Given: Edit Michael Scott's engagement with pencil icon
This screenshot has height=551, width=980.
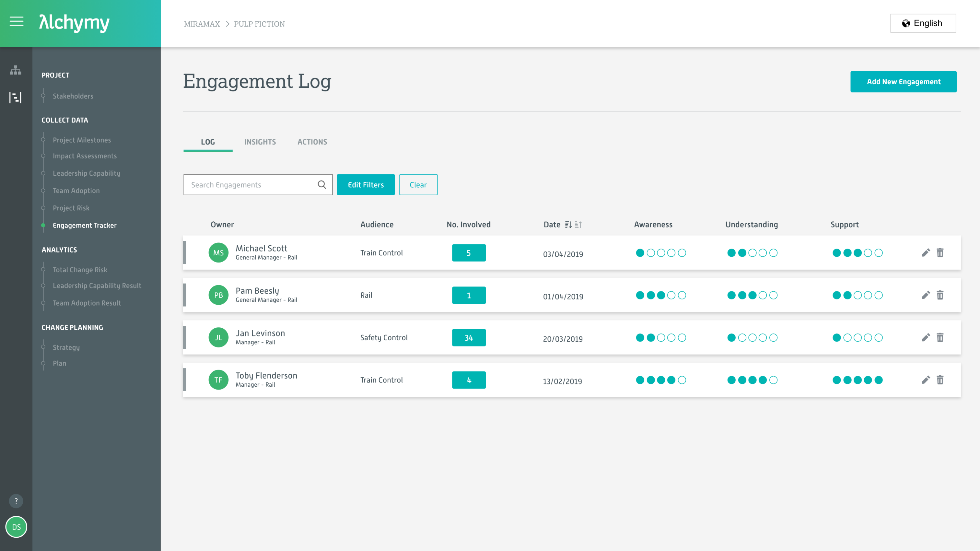Looking at the screenshot, I should click(926, 252).
